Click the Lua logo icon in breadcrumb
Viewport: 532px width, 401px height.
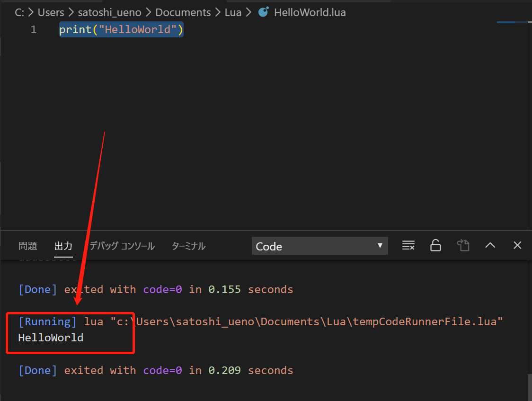click(263, 12)
